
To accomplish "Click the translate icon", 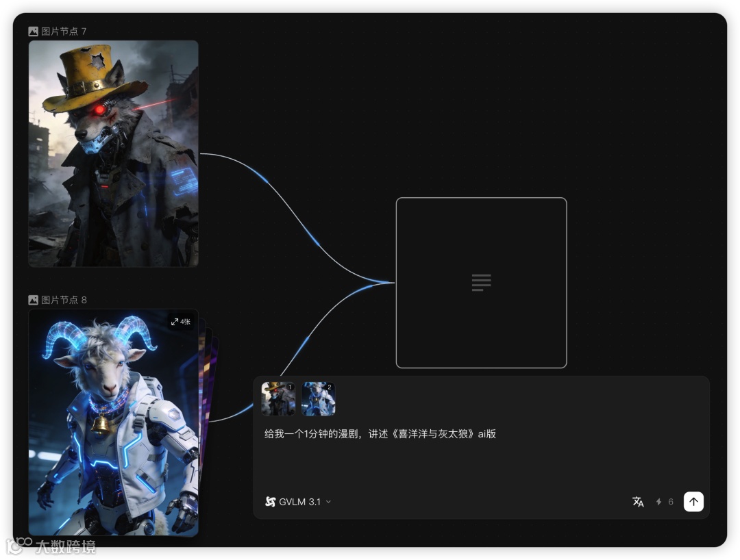I will click(x=638, y=502).
